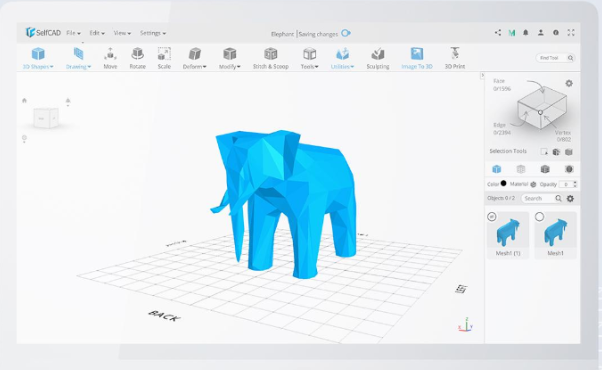Click the home view icon
Viewport: 602px width, 370px height.
click(x=24, y=101)
